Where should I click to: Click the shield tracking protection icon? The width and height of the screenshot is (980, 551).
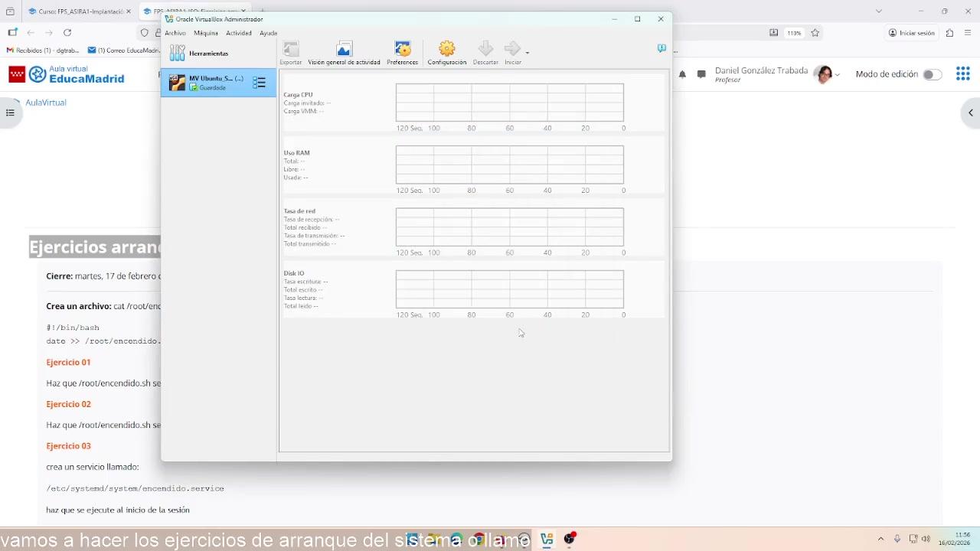tap(144, 33)
